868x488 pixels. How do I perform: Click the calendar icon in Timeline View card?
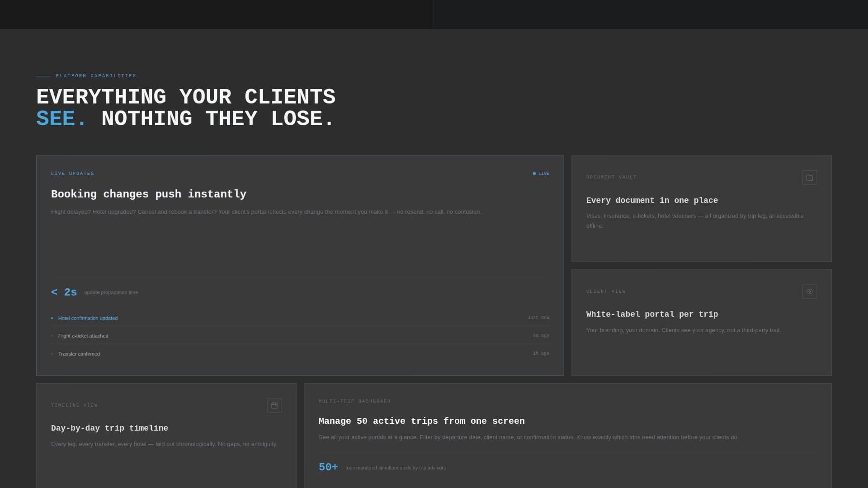(x=274, y=405)
